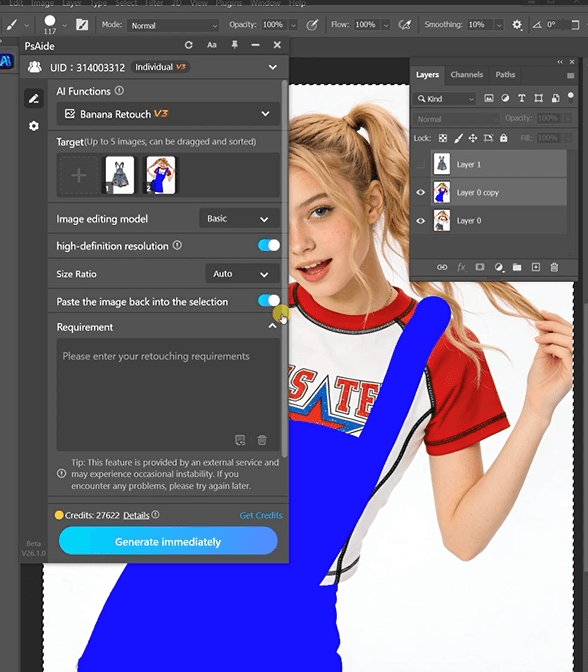The height and width of the screenshot is (672, 588).
Task: Open the PsAide settings gear in sidebar
Action: tap(34, 126)
